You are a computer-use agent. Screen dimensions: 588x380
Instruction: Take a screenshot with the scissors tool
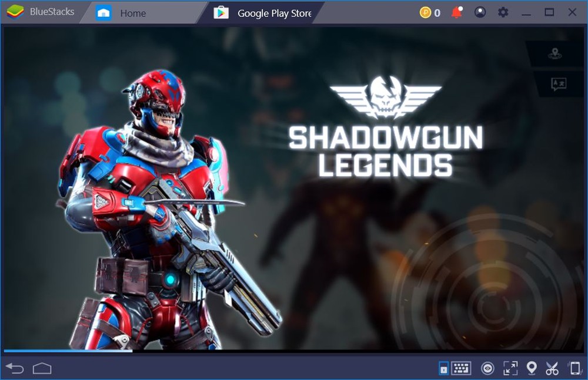pos(552,368)
